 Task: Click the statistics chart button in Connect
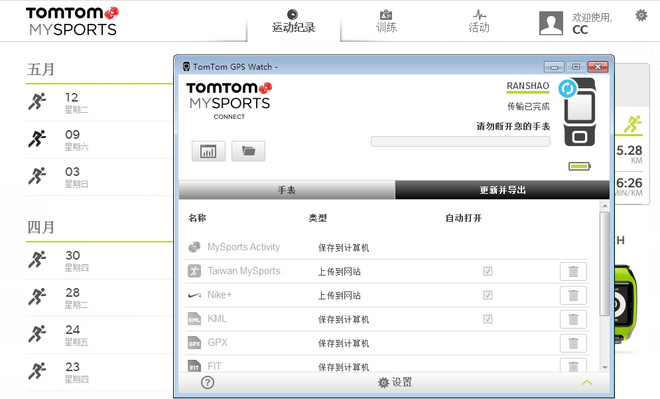pyautogui.click(x=208, y=151)
